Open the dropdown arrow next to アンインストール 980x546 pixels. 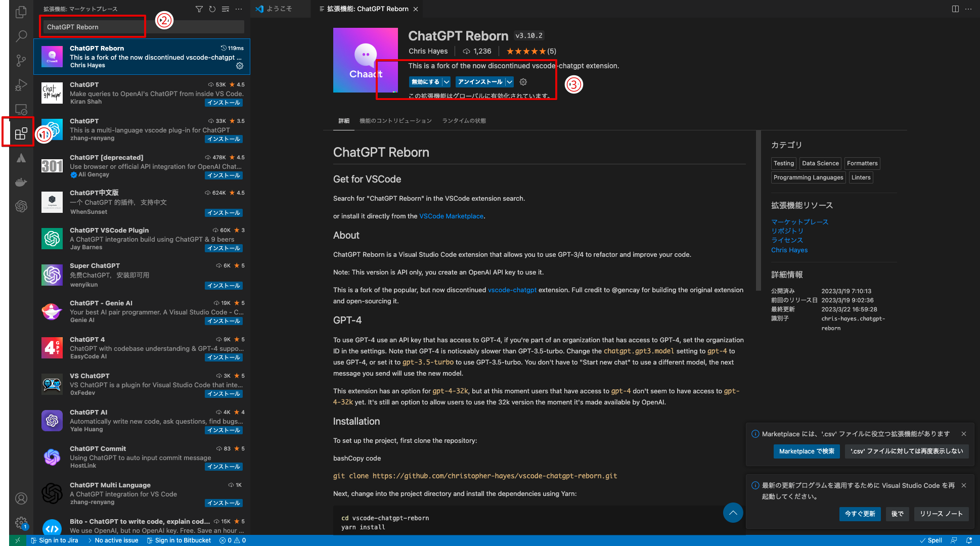click(509, 81)
